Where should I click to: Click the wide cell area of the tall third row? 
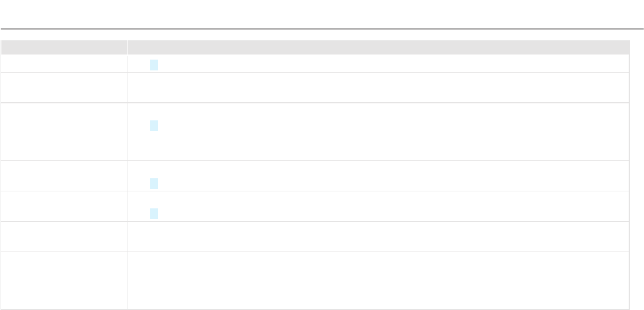click(378, 132)
